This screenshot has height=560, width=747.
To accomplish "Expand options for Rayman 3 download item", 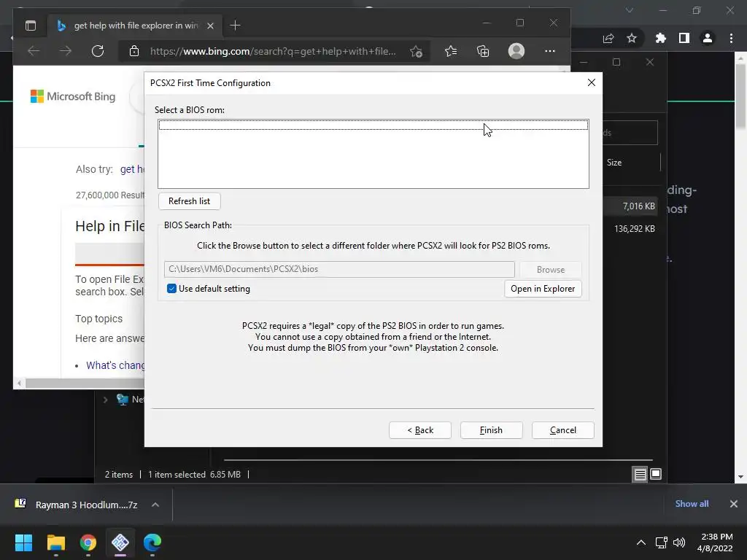I will [155, 505].
